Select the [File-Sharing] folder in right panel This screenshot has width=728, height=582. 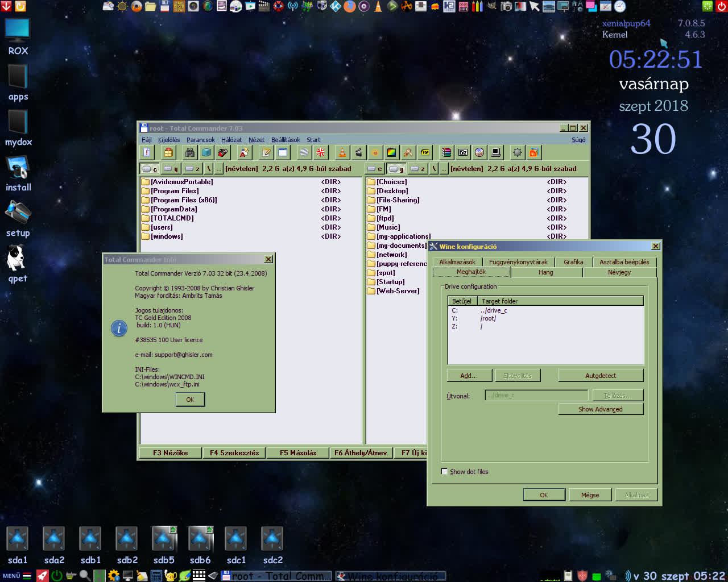tap(477, 200)
